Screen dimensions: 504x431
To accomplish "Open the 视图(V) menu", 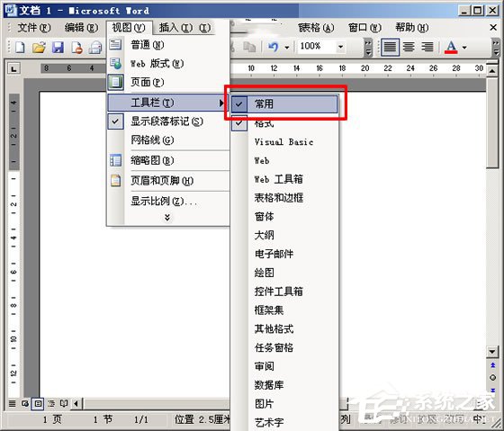I will point(129,28).
